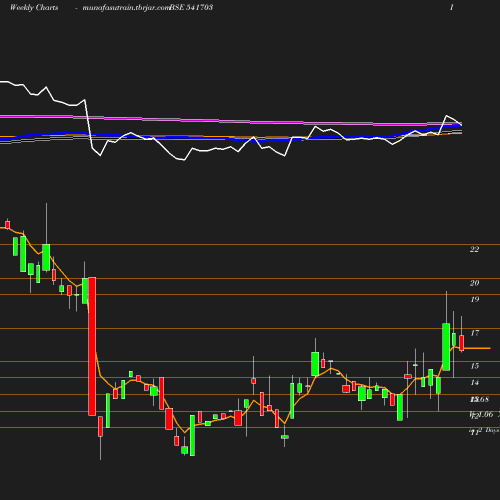The image size is (500, 500).
Task: Click the price axis label '15'
Action: point(475,366)
